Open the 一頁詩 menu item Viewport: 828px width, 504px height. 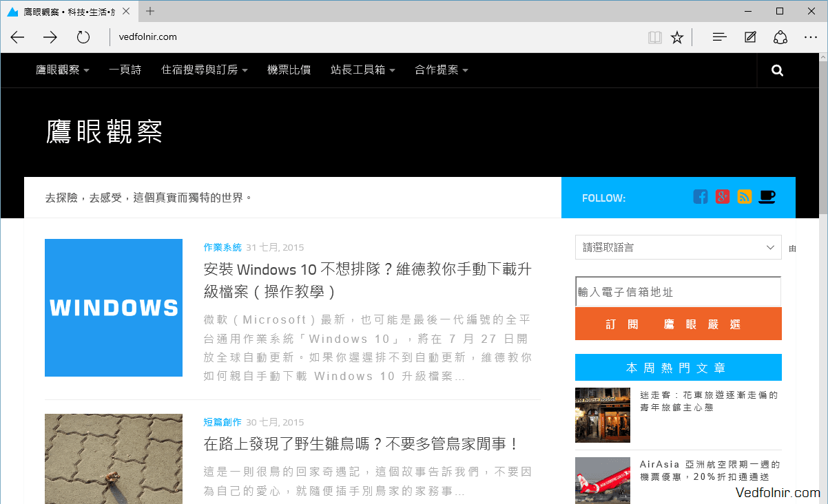pyautogui.click(x=125, y=70)
